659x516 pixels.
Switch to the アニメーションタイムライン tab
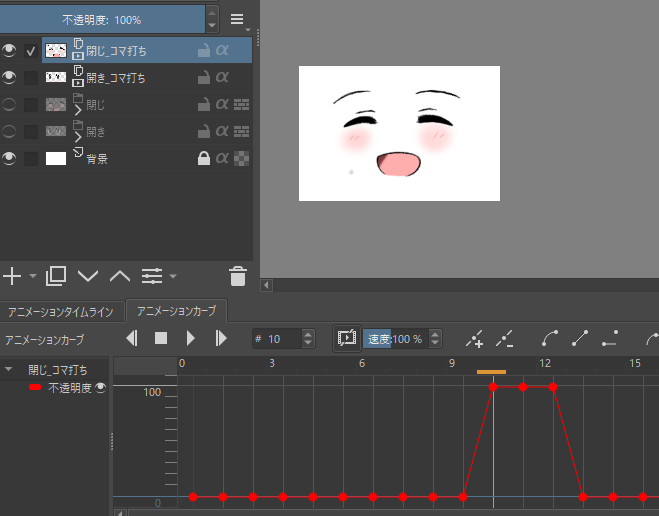(x=64, y=311)
